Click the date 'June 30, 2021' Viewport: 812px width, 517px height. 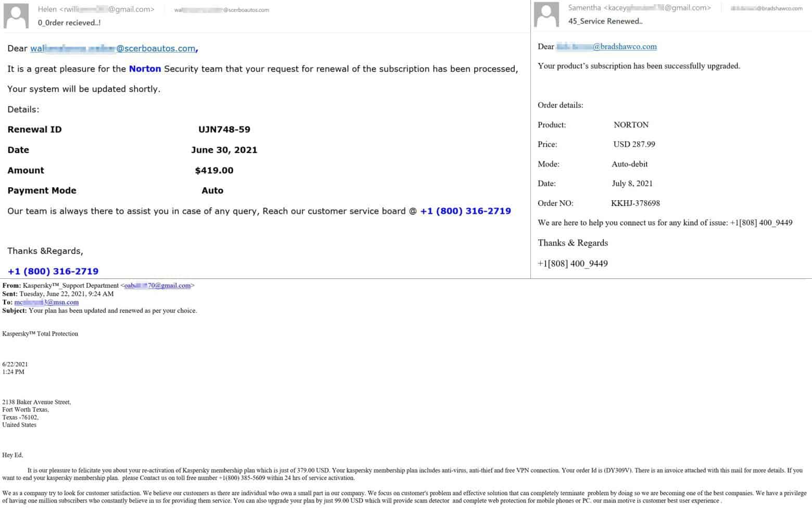point(224,150)
